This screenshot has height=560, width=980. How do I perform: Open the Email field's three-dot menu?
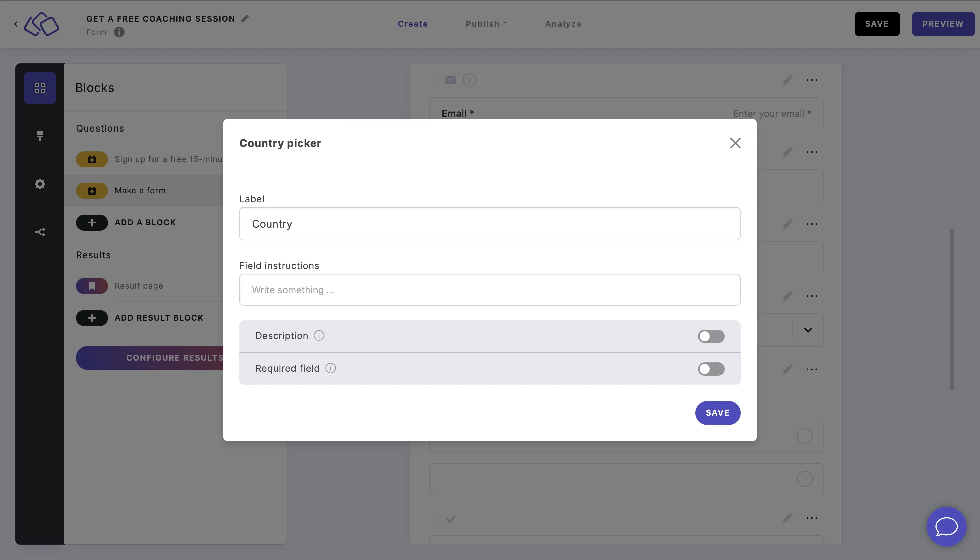click(x=812, y=80)
